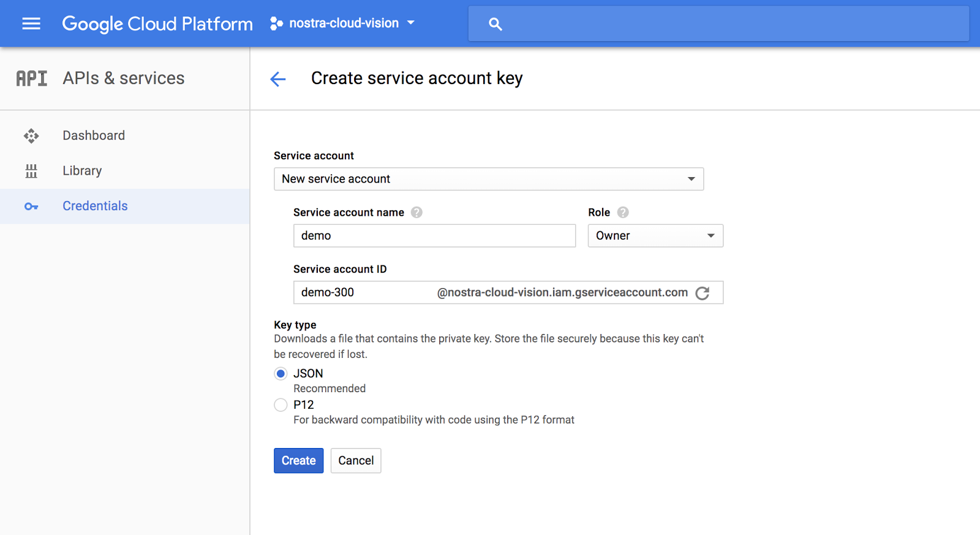Open help for Service account name

pos(417,213)
